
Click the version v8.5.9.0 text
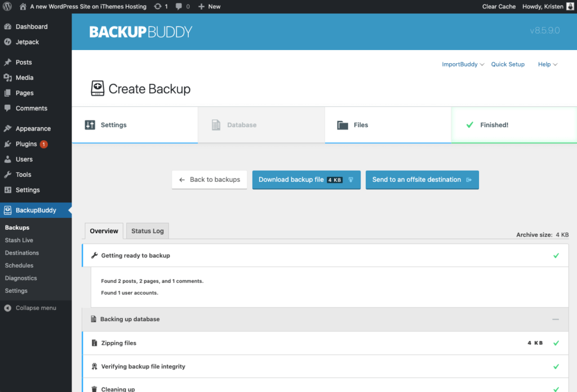click(545, 30)
